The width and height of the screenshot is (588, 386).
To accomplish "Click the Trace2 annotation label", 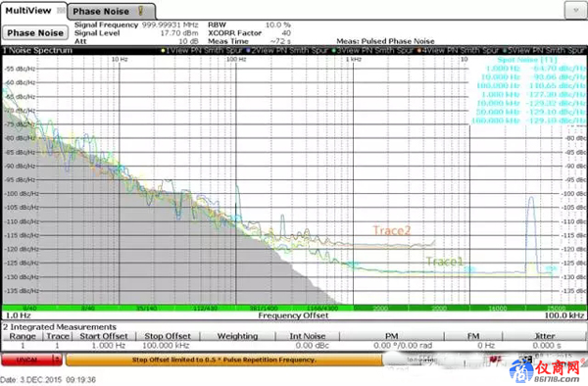I will 392,230.
